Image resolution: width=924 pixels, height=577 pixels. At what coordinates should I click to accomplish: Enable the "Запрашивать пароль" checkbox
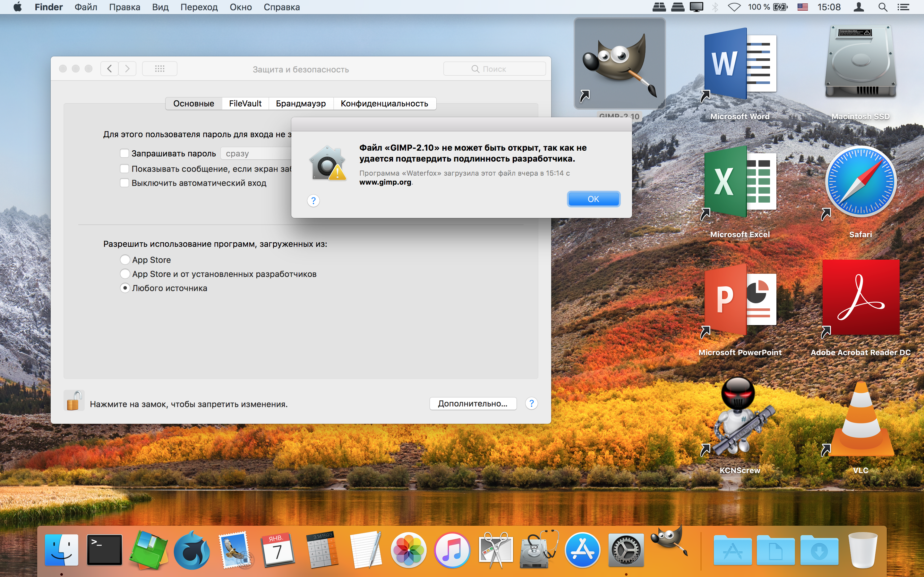(x=124, y=154)
